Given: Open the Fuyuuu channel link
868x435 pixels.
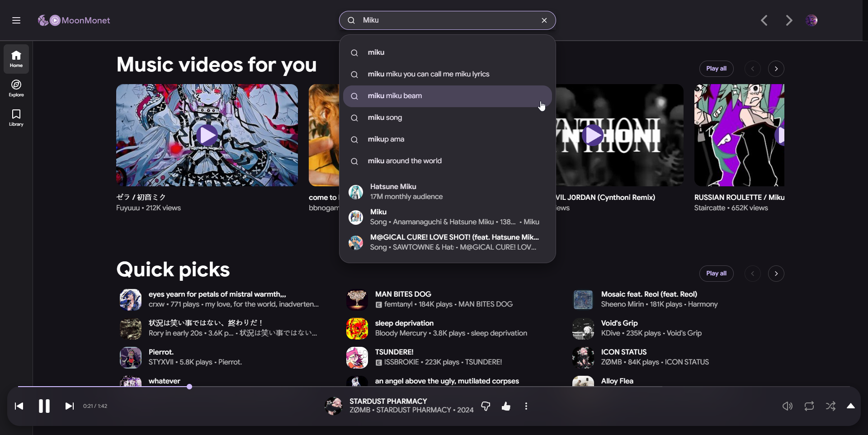Looking at the screenshot, I should pos(127,208).
